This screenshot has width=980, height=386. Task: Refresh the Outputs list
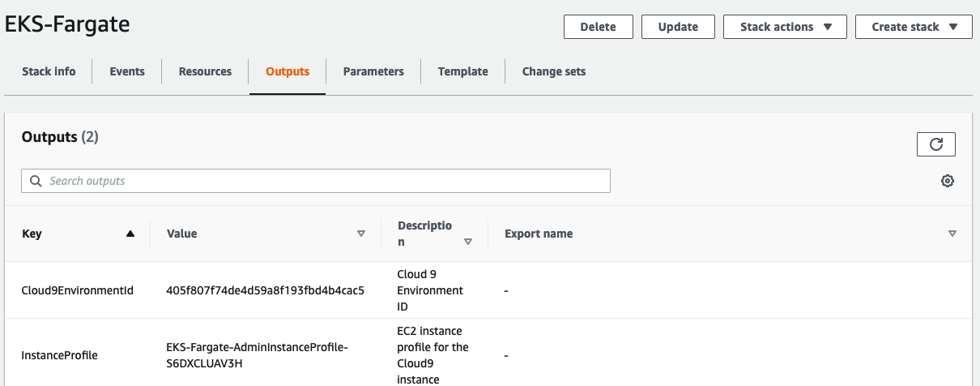tap(935, 144)
